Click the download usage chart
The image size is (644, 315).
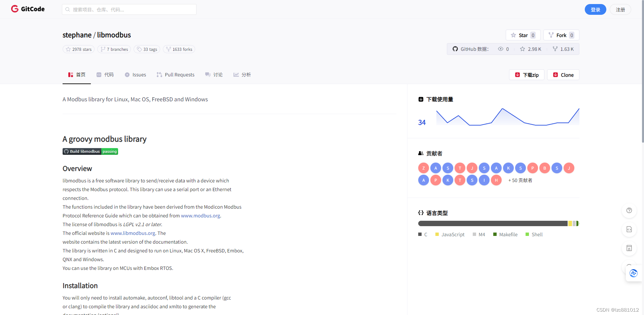tap(508, 117)
